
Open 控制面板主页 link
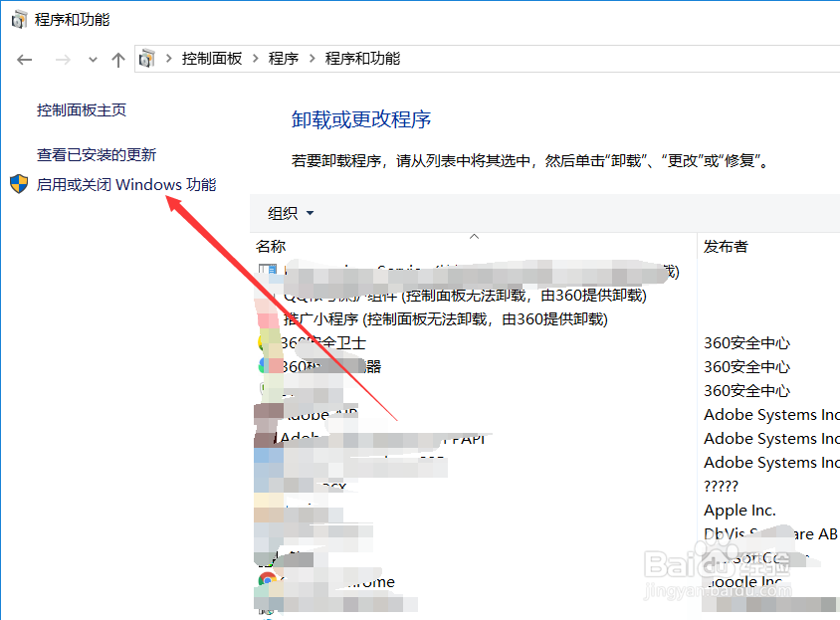(x=82, y=109)
